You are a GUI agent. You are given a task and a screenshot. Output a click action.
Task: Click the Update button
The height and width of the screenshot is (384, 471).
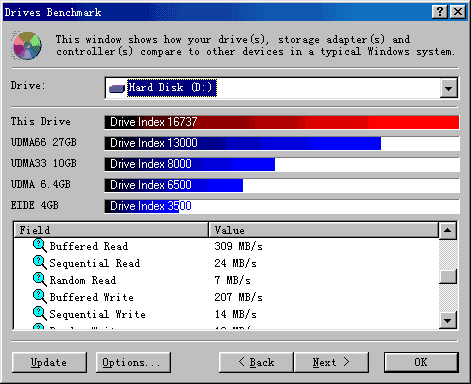tap(49, 362)
